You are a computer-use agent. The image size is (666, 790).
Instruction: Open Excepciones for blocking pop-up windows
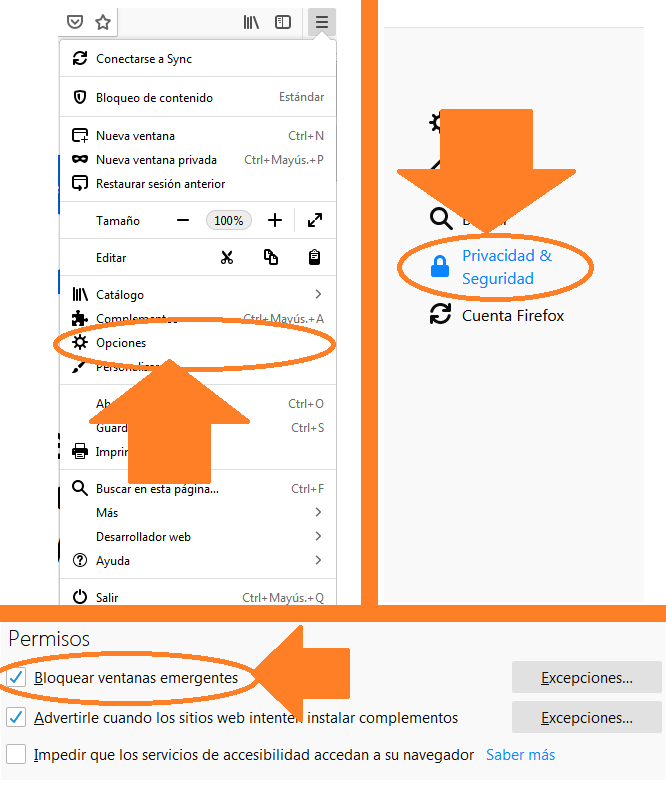pyautogui.click(x=586, y=678)
